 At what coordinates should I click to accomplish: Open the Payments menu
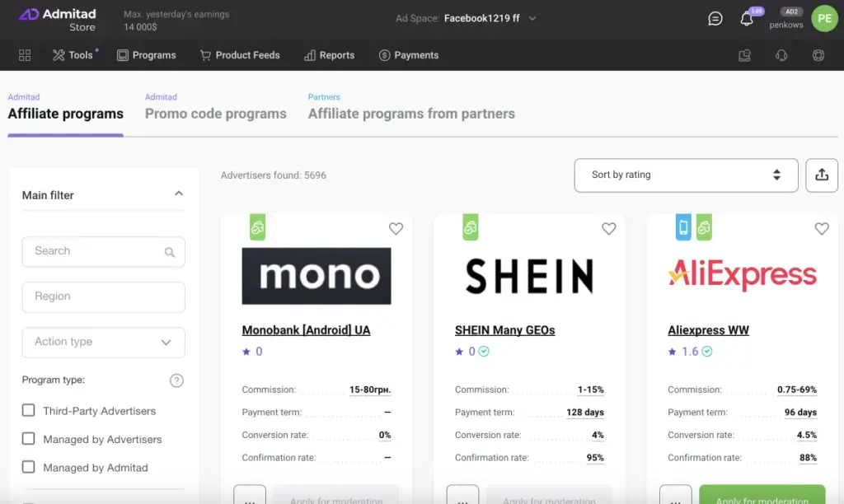coord(409,55)
